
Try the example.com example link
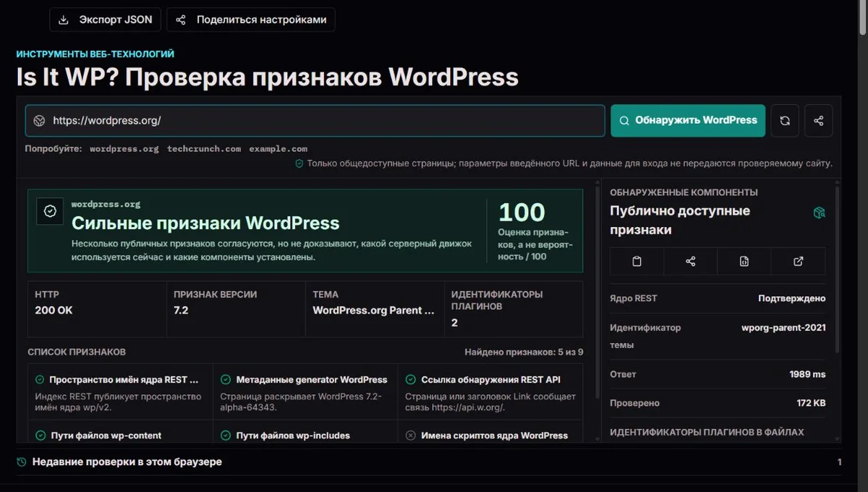(x=278, y=148)
